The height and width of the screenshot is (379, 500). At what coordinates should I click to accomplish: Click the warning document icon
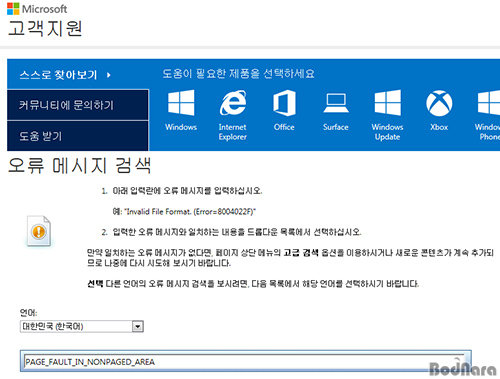(39, 231)
